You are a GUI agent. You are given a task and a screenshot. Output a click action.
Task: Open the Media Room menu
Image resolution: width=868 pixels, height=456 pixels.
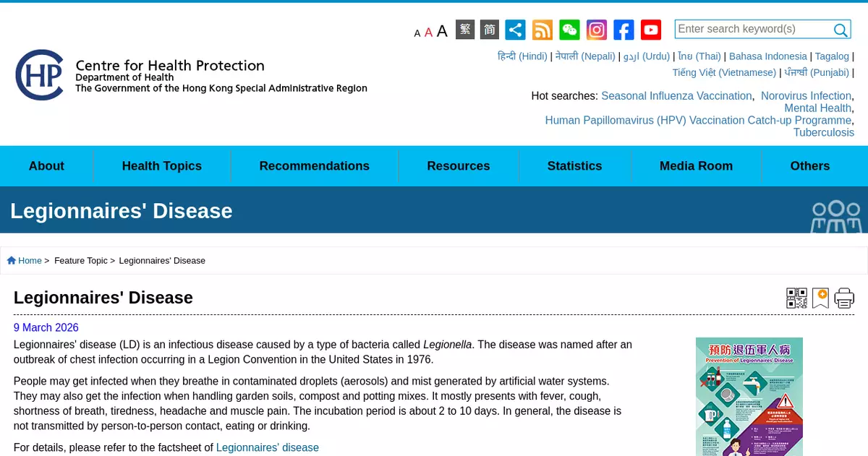[x=696, y=166]
